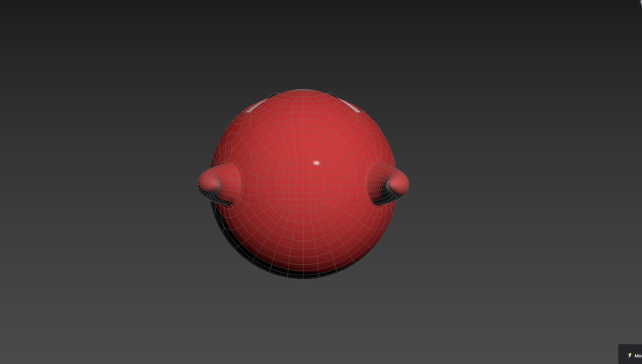Click the notification panel's left edge border
The width and height of the screenshot is (642, 364).
[x=618, y=355]
